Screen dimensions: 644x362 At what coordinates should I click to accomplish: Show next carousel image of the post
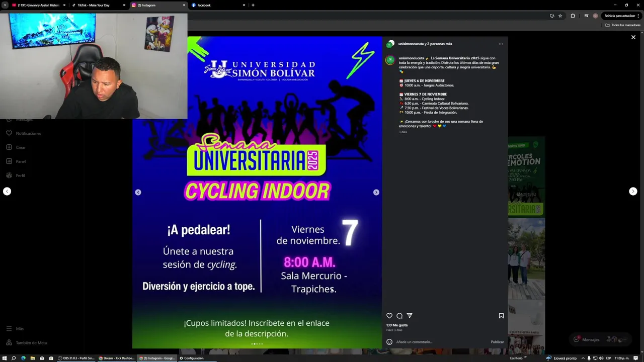376,193
